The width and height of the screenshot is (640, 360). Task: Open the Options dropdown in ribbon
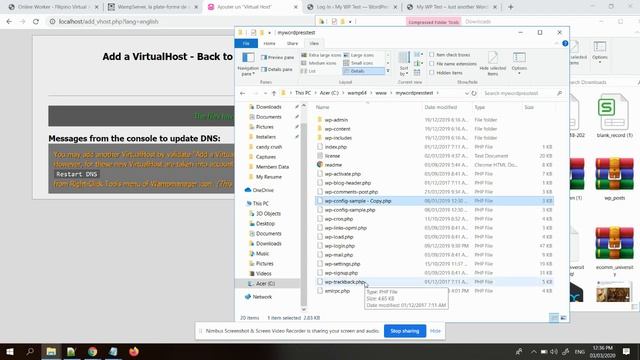pos(519,64)
